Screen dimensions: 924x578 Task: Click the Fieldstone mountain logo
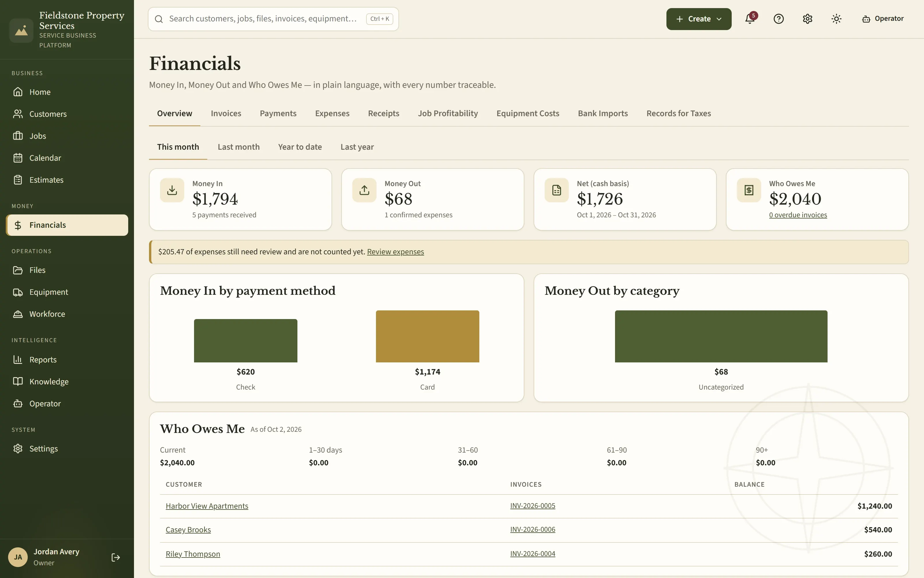tap(21, 30)
